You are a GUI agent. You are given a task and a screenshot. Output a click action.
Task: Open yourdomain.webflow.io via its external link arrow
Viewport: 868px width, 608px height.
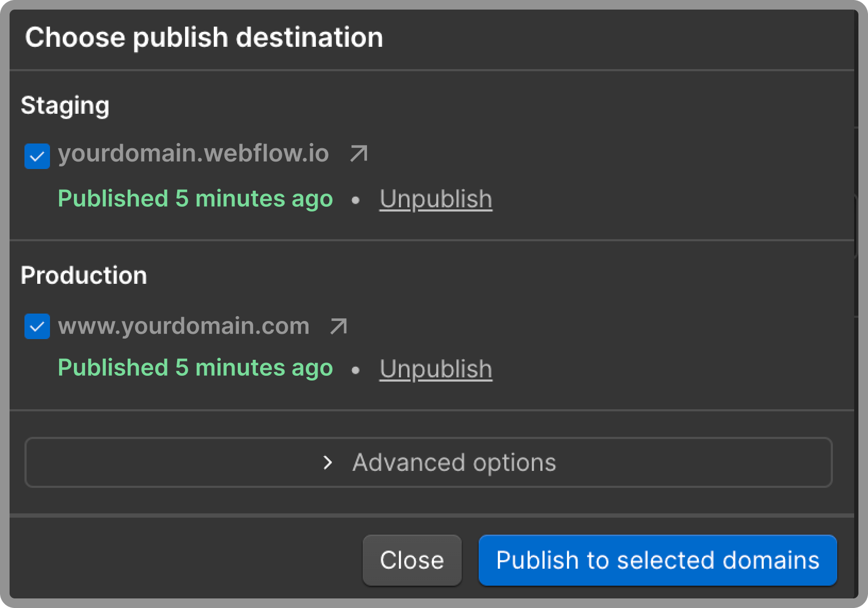358,154
